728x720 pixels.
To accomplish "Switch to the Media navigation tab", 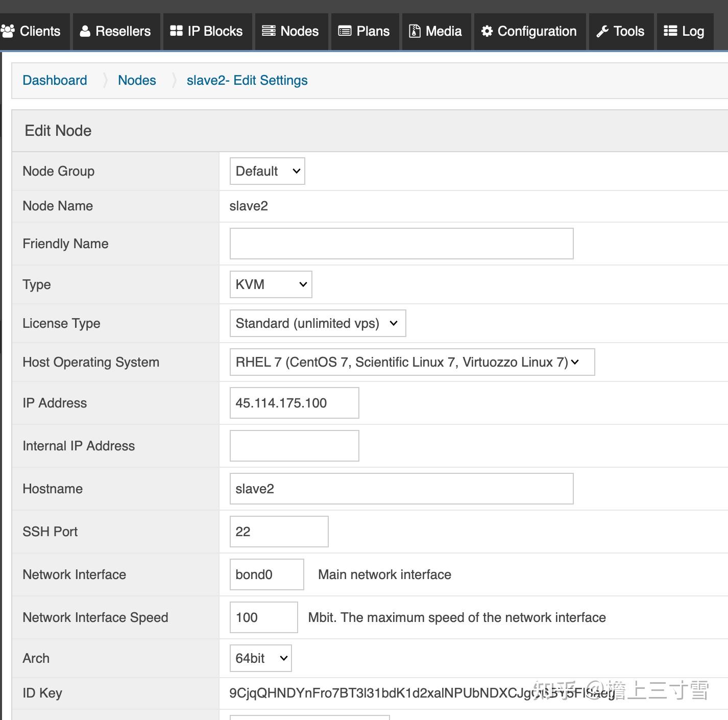I will [436, 31].
